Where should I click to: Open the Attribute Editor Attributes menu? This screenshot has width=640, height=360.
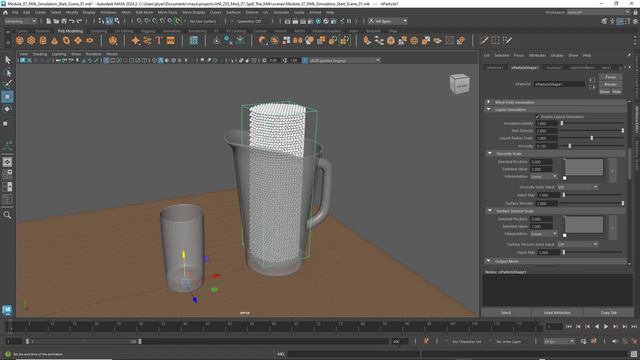[x=537, y=56]
